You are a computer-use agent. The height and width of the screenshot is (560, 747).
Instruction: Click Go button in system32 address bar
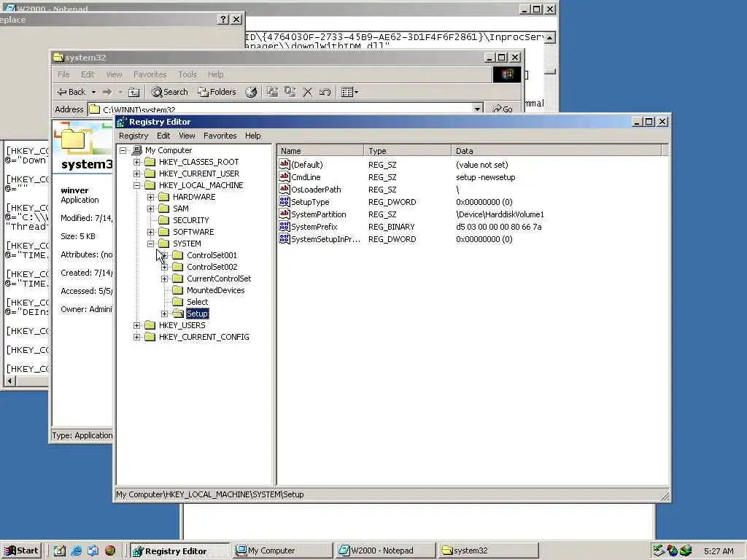(x=503, y=109)
